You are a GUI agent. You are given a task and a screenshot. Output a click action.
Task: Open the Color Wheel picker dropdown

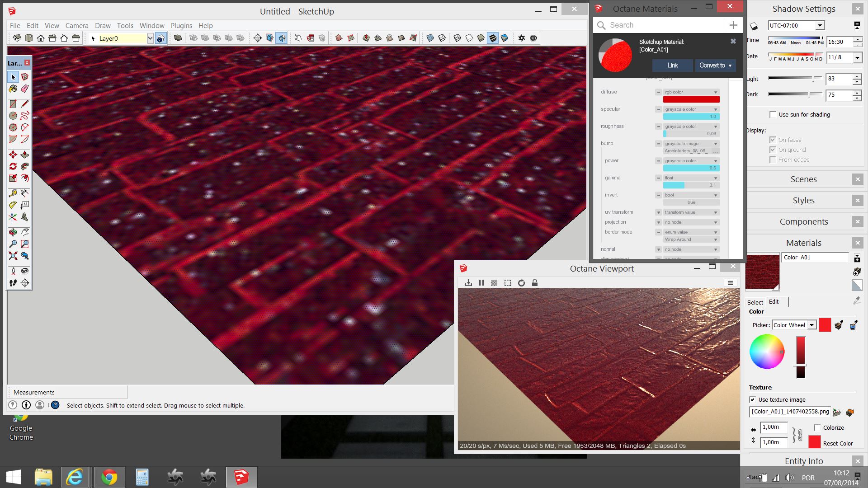[812, 325]
